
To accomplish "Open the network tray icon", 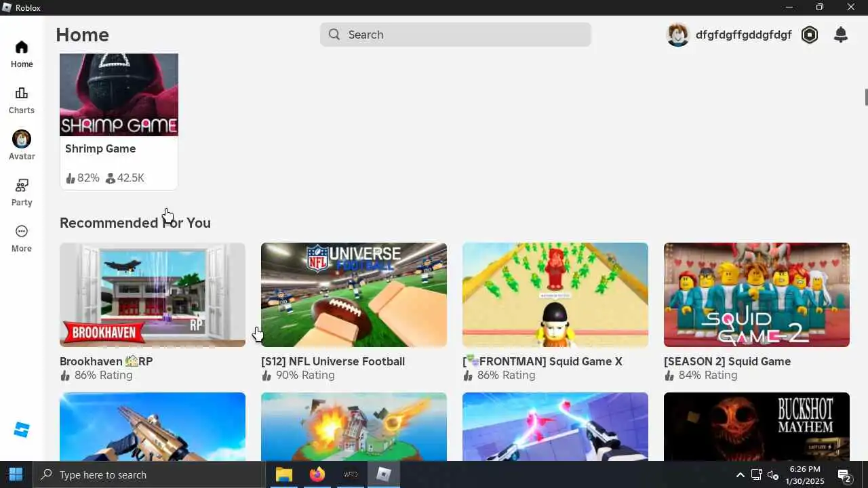I will click(x=757, y=474).
